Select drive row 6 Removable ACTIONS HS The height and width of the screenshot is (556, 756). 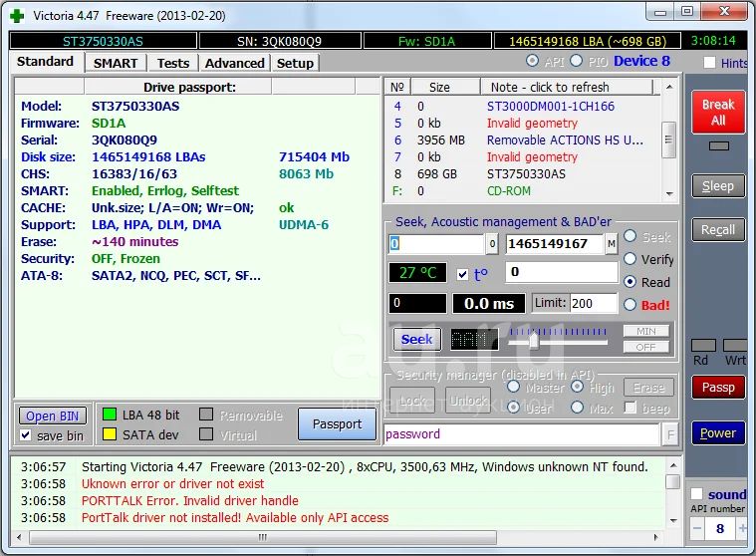(523, 139)
